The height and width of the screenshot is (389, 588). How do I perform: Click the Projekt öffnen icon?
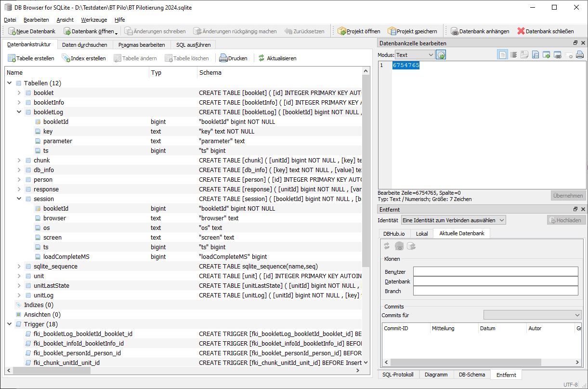342,31
